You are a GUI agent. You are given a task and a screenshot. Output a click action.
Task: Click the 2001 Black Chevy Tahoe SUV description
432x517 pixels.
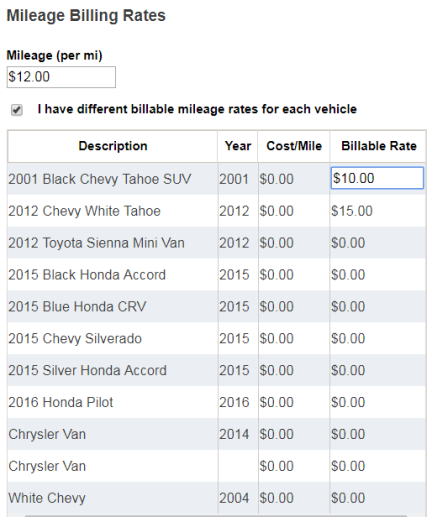click(100, 179)
